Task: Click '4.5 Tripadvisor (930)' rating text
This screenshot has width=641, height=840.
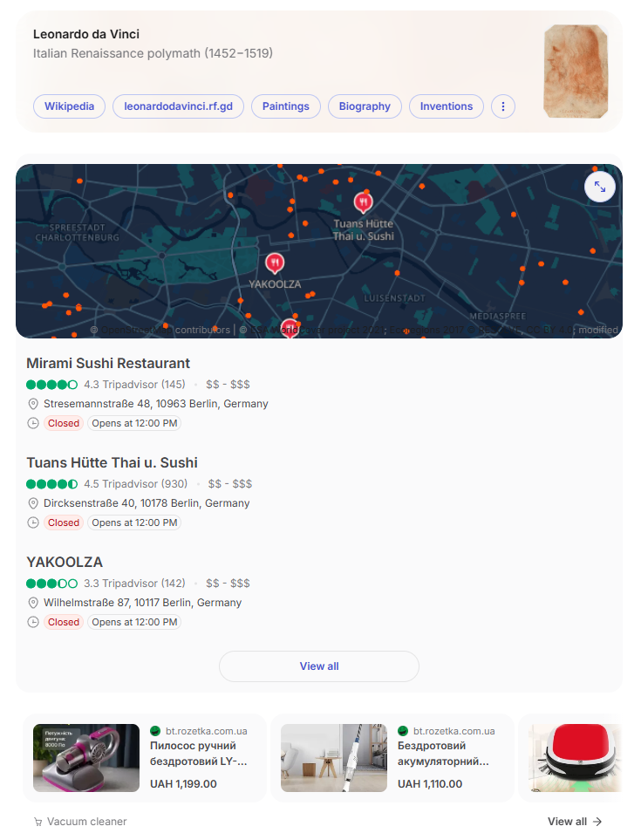Action: pos(135,484)
